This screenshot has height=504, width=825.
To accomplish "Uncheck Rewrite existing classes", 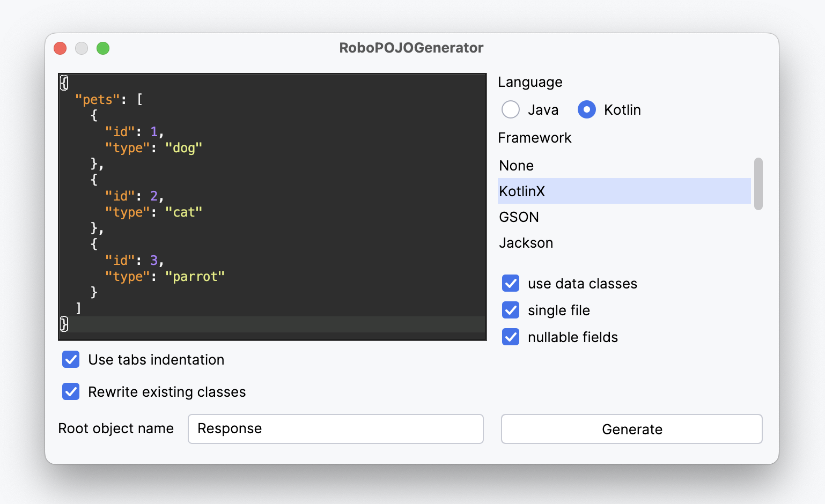I will click(x=71, y=391).
